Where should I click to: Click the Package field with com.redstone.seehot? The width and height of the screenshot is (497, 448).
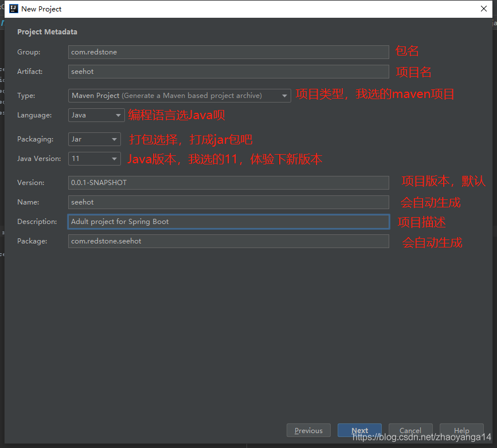point(229,241)
